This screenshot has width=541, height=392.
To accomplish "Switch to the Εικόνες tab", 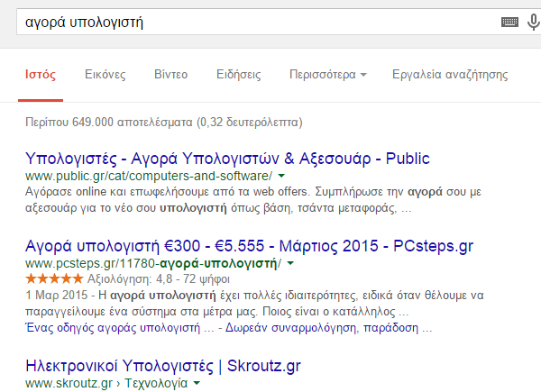I will pyautogui.click(x=105, y=75).
